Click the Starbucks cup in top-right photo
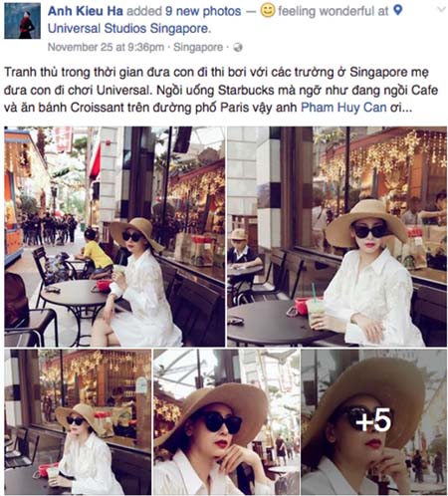 316,309
